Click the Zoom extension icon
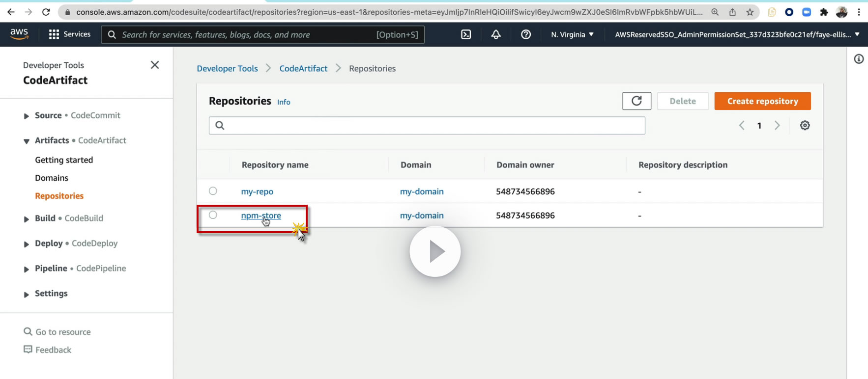 pyautogui.click(x=807, y=12)
